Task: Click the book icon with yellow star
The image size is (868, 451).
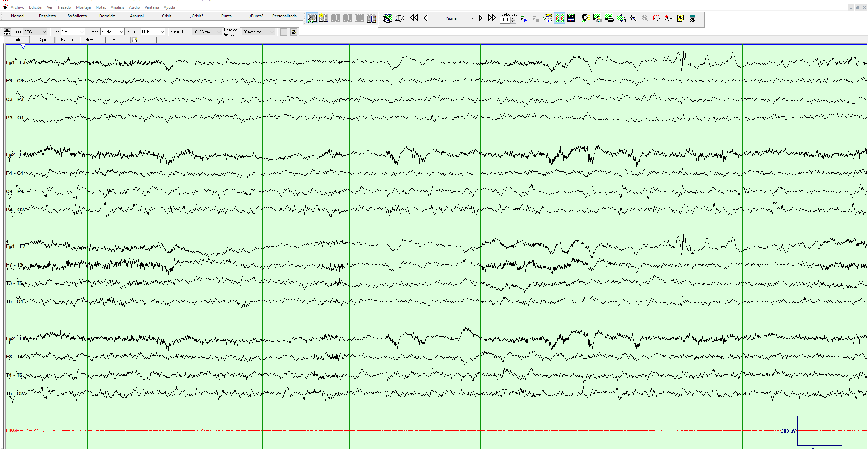Action: [324, 18]
